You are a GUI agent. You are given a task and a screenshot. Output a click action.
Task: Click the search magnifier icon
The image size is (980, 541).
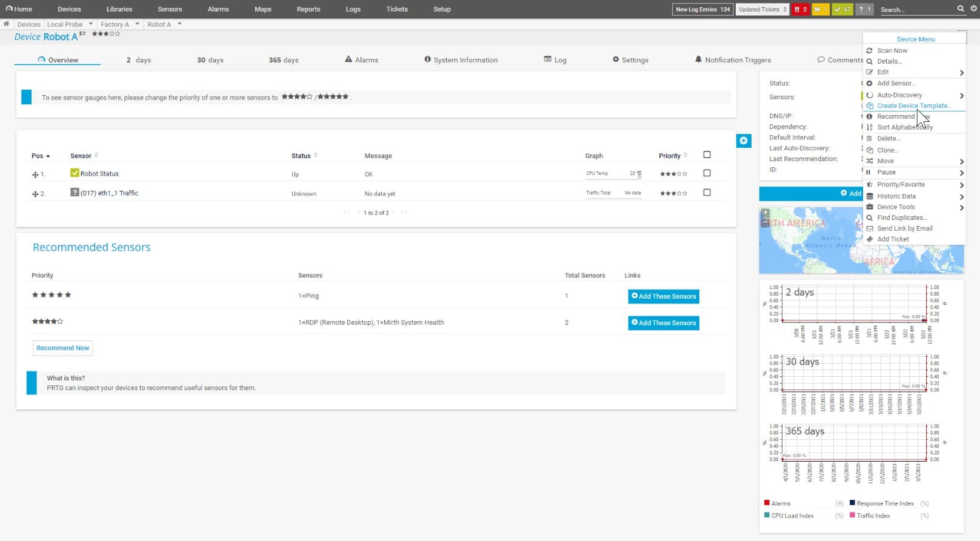(x=961, y=8)
